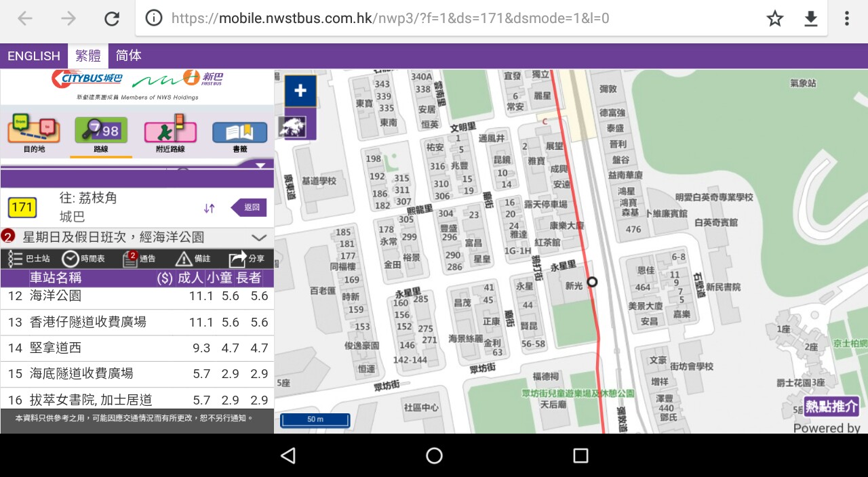Open 通告 notices with red badge
Viewport: 868px width, 477px height.
click(x=139, y=259)
